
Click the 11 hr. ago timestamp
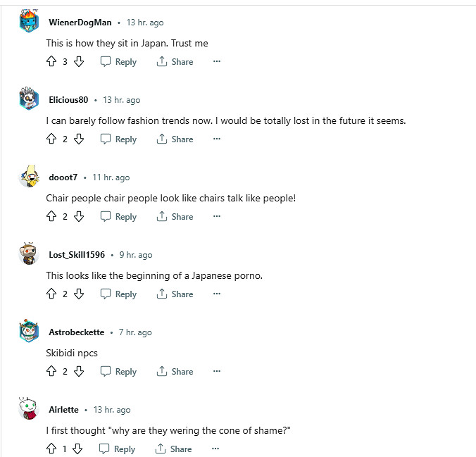coord(111,177)
